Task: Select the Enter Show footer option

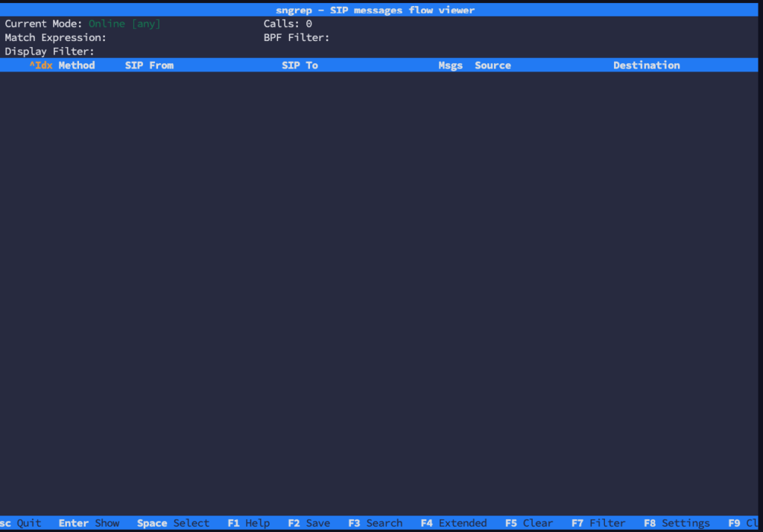Action: (89, 523)
